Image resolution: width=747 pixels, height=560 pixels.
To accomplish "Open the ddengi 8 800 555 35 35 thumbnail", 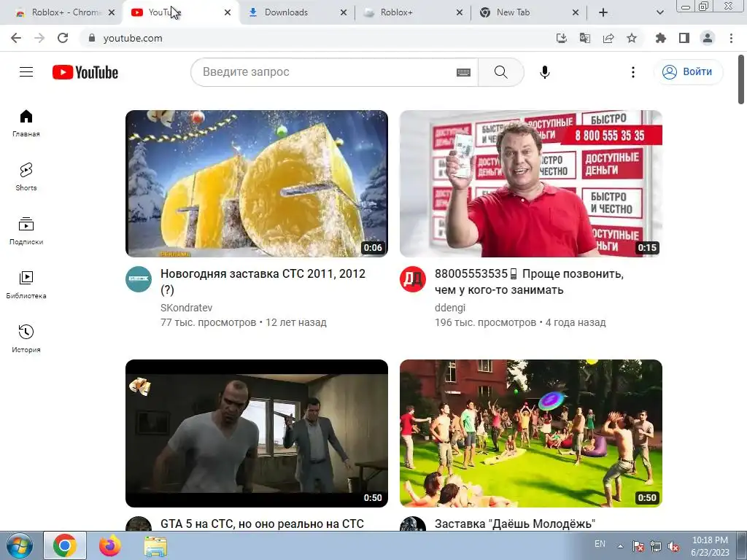I will 531,184.
